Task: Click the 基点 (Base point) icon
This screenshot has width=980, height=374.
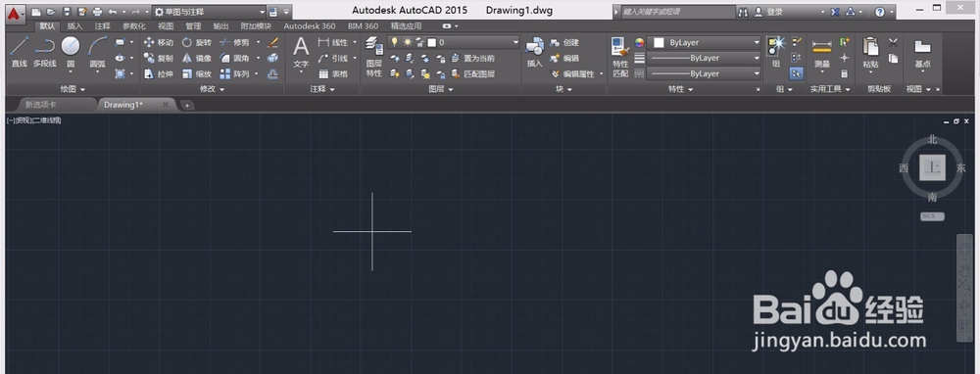Action: click(922, 53)
